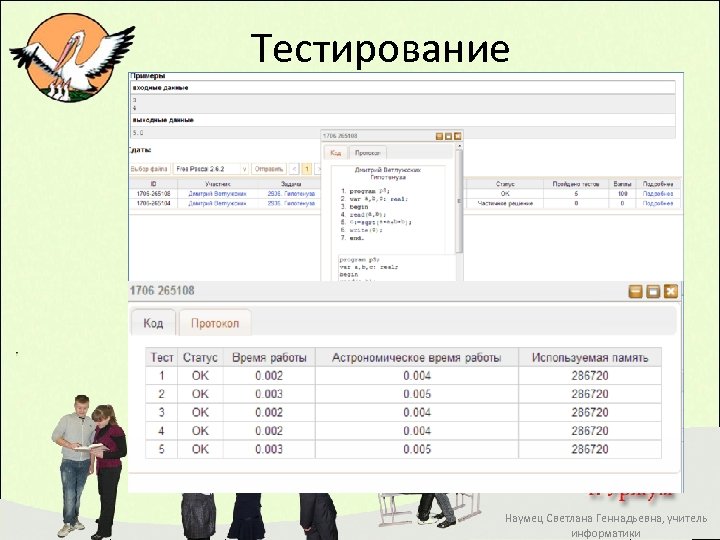
Task: Submit solution with Отправить button
Action: click(x=269, y=169)
